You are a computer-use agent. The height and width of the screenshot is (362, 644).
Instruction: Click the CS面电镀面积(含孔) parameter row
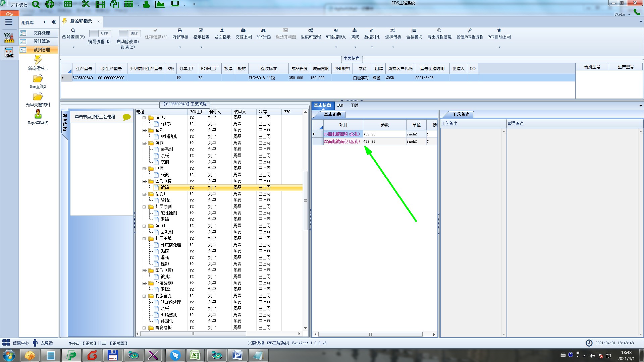(x=375, y=134)
